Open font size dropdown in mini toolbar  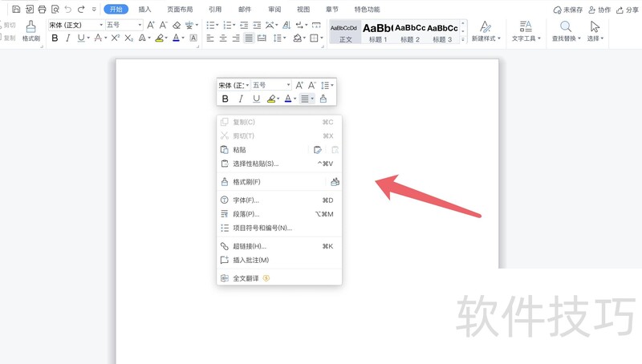(288, 85)
